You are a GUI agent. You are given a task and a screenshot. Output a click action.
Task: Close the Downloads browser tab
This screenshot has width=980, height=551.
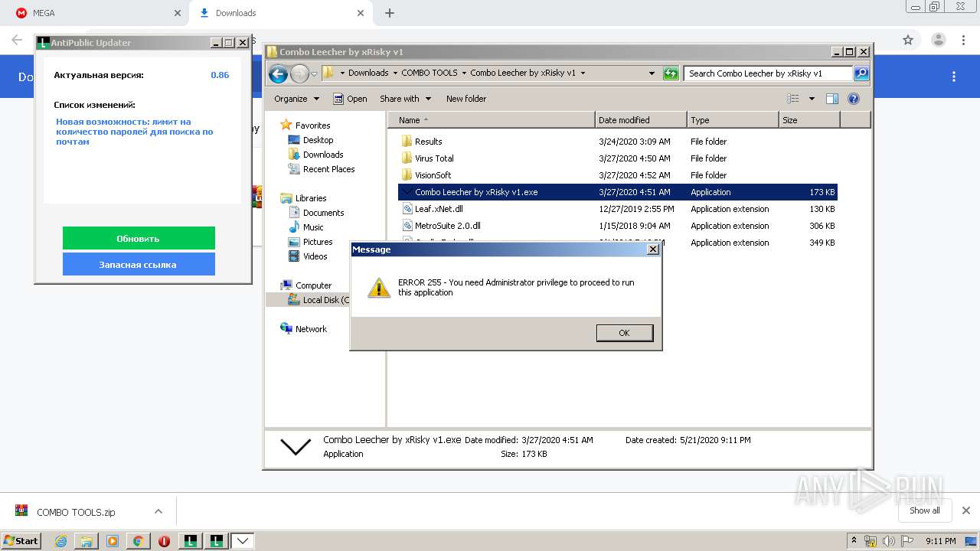(361, 13)
